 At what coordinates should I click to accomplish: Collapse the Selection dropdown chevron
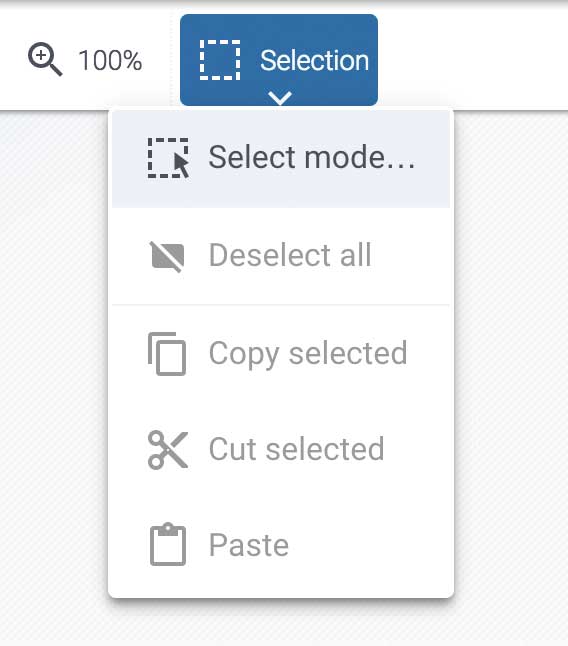coord(280,98)
